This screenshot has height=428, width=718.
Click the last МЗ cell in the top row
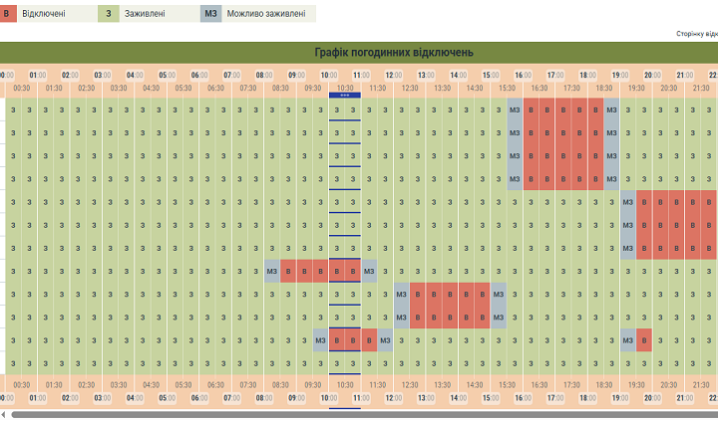pyautogui.click(x=611, y=110)
